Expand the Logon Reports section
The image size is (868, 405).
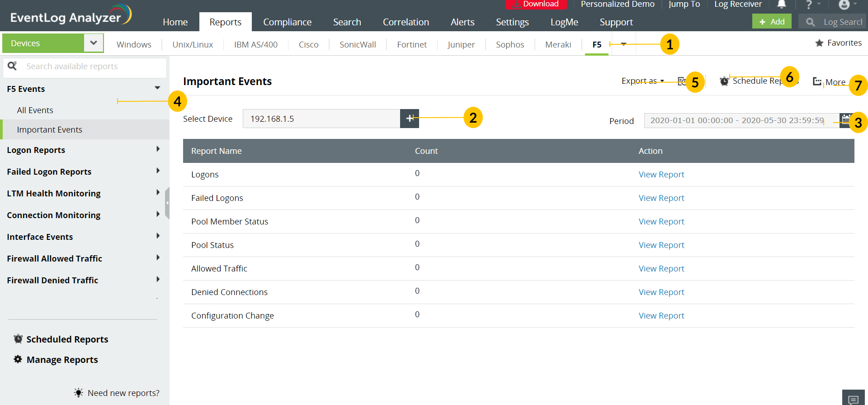[x=158, y=149]
